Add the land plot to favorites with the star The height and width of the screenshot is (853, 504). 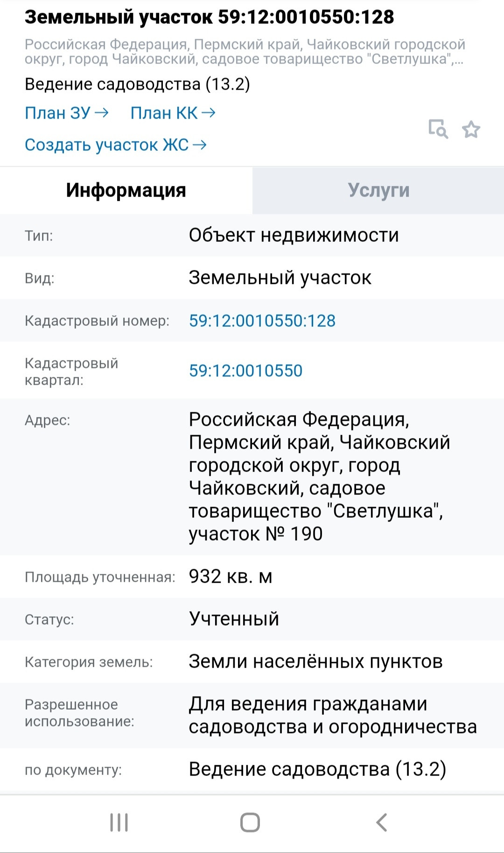[x=471, y=129]
